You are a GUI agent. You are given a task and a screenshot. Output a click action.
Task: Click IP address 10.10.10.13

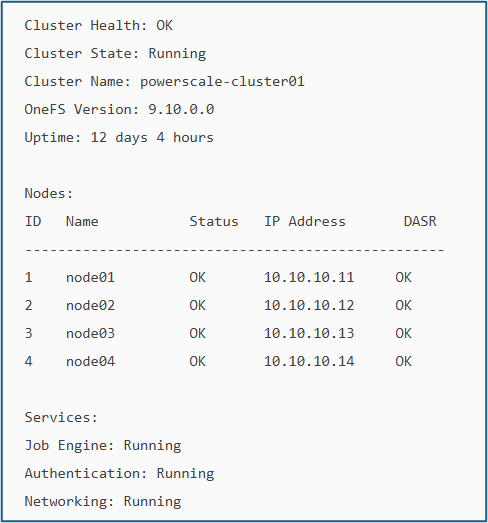point(309,334)
